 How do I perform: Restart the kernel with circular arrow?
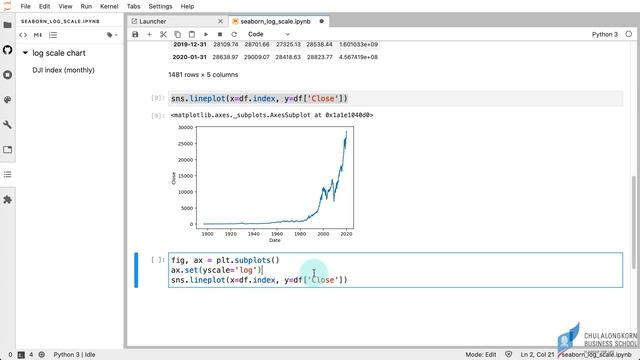[234, 34]
